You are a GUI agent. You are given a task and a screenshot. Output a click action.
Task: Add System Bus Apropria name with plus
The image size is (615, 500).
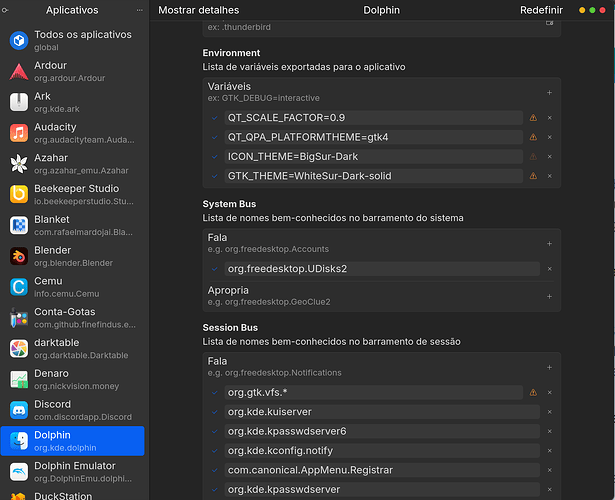[x=549, y=296]
